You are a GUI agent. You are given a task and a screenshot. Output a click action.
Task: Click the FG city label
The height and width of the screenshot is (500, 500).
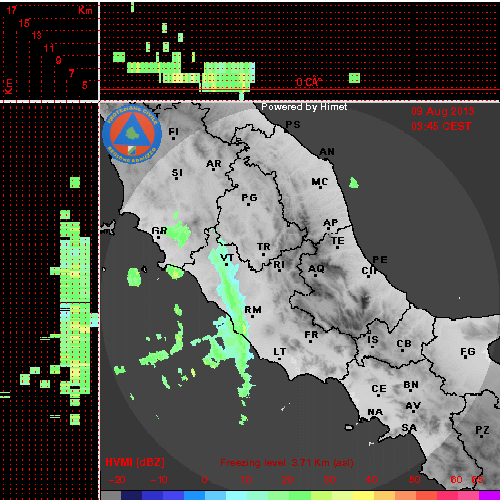click(468, 351)
